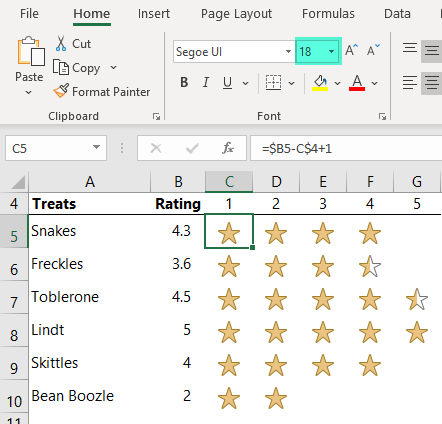The image size is (442, 424).
Task: Click the first star in Snakes row
Action: coord(229,232)
